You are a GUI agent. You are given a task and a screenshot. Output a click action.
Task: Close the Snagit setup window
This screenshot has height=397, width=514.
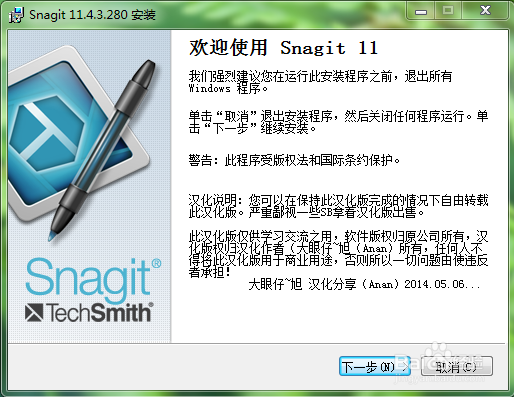pos(485,12)
